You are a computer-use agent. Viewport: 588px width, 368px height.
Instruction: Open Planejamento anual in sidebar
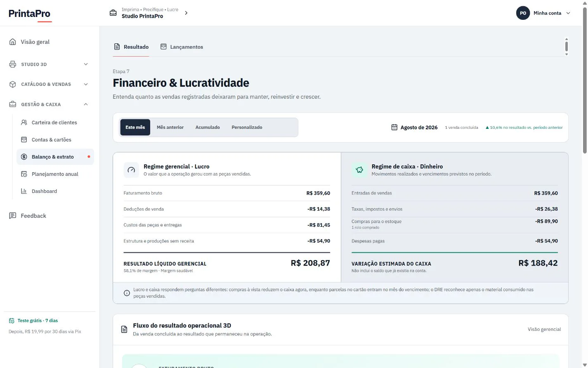(x=55, y=174)
